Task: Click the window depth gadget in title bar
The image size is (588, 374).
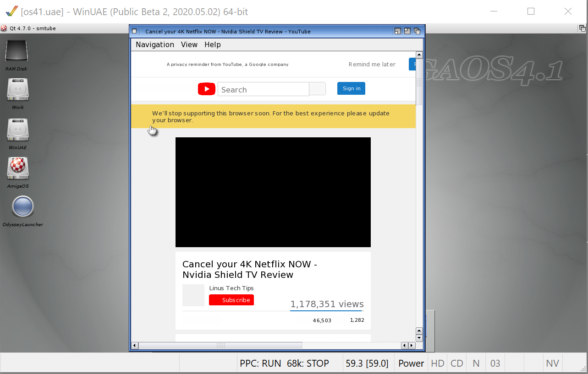Action: [x=417, y=31]
